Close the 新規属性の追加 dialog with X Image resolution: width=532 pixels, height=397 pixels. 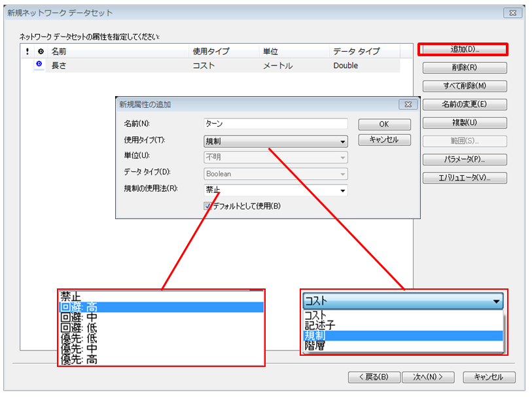click(x=407, y=104)
